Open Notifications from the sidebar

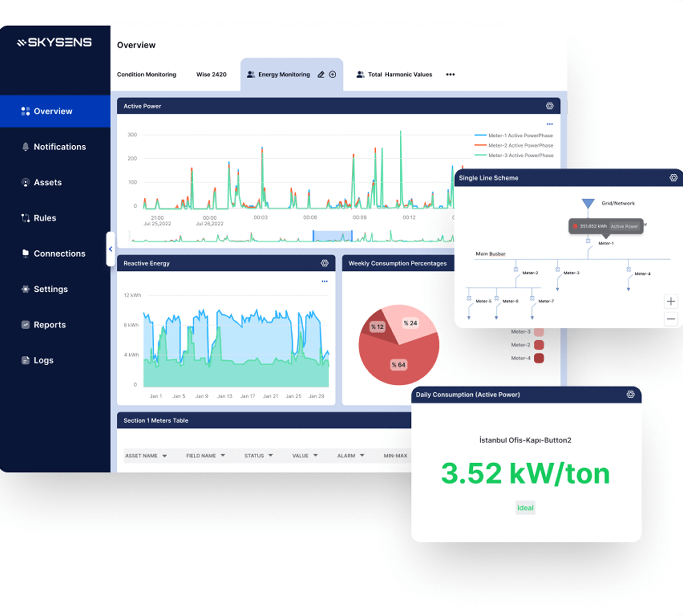60,147
